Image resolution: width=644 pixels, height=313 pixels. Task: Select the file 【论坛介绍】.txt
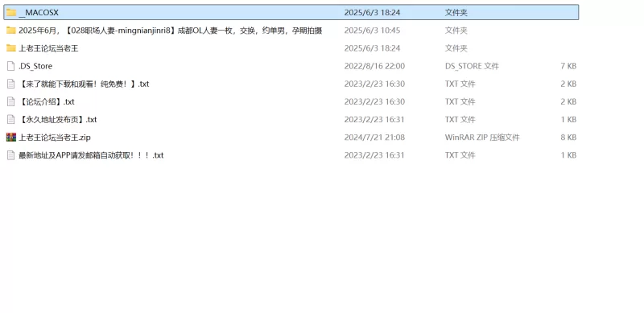click(47, 101)
